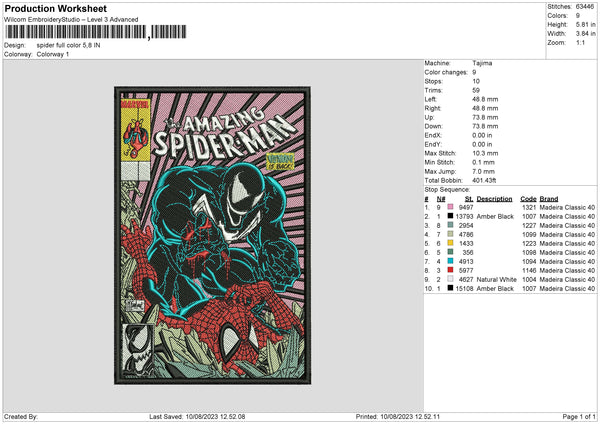Click the 'Production Worksheet' title
Screen dimensions: 600x424
click(55, 8)
